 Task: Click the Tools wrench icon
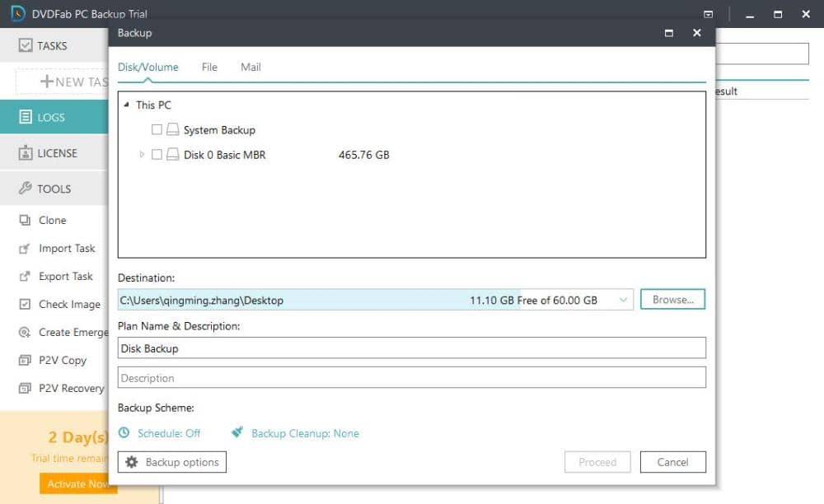pyautogui.click(x=26, y=188)
